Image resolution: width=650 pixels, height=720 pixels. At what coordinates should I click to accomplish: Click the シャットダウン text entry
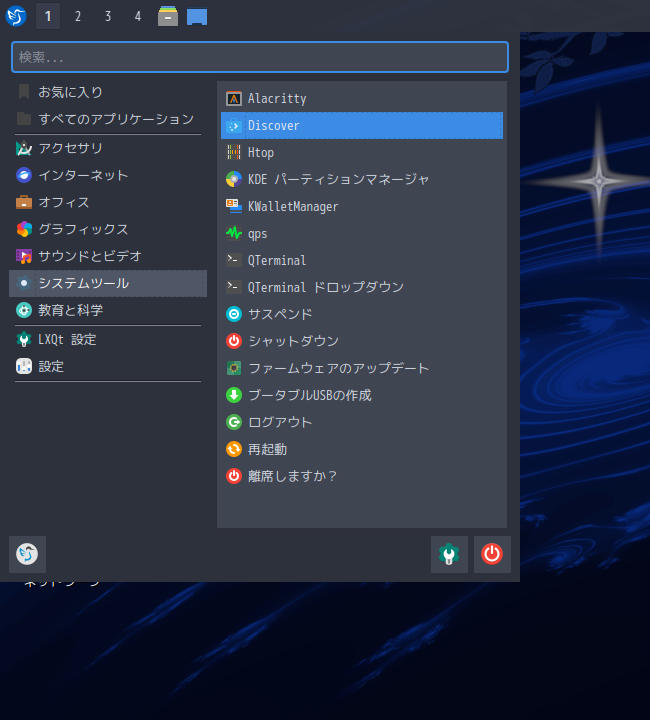(x=293, y=341)
